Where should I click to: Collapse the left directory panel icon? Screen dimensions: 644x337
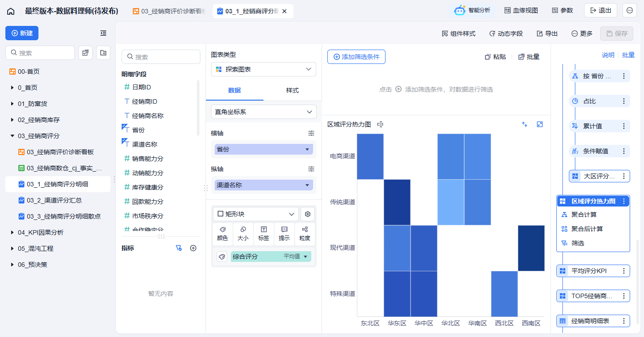pyautogui.click(x=103, y=33)
